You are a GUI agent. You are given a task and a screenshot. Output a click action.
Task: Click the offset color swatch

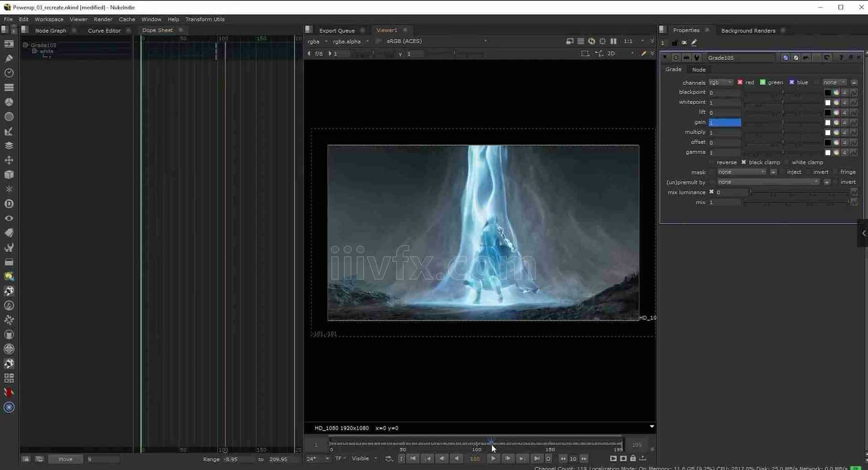tap(827, 142)
